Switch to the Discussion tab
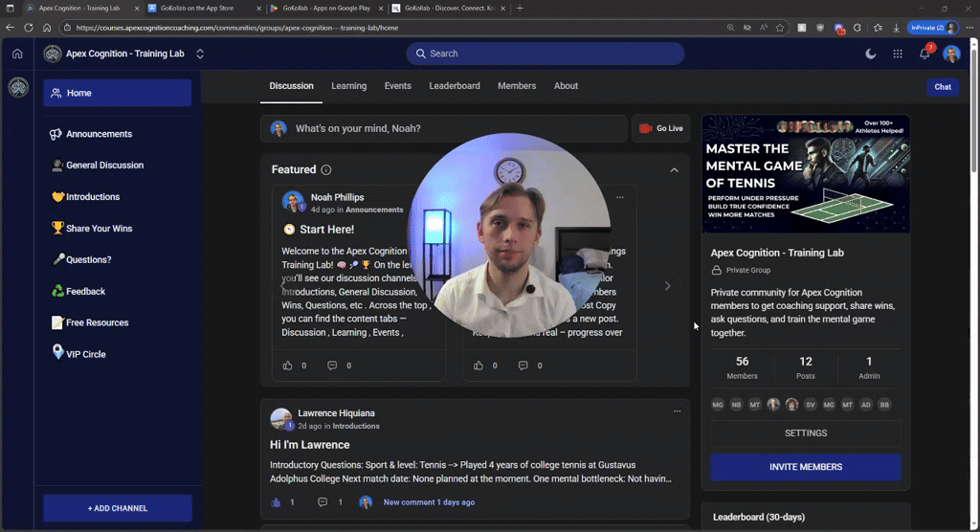The width and height of the screenshot is (980, 532). (291, 86)
